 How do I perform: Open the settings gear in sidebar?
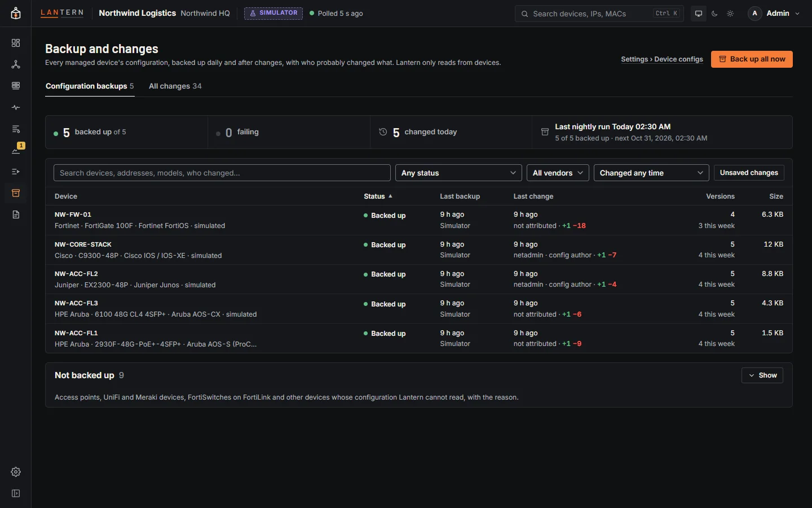[16, 472]
